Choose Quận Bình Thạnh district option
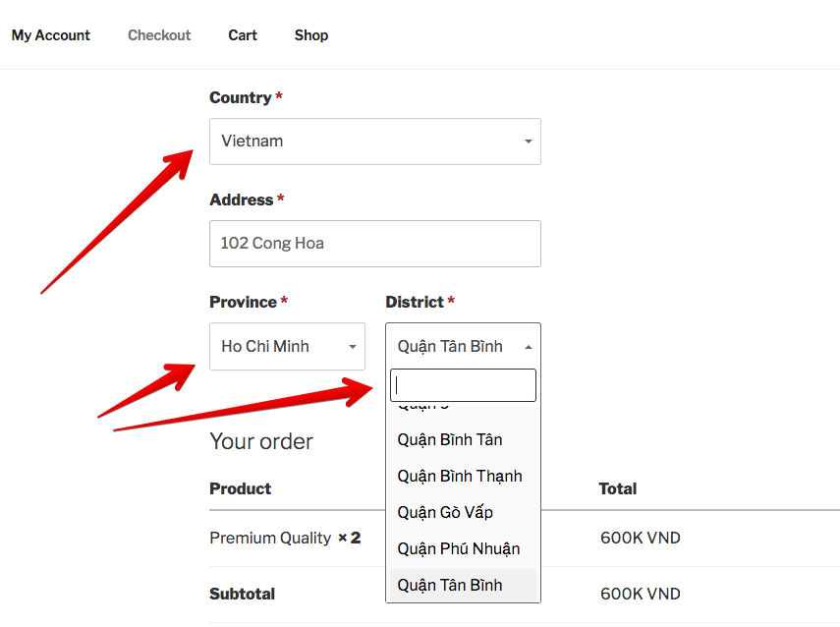This screenshot has height=627, width=840. (x=460, y=476)
